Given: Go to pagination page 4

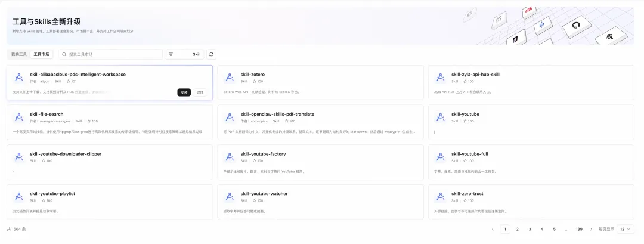Looking at the screenshot, I should [542, 229].
